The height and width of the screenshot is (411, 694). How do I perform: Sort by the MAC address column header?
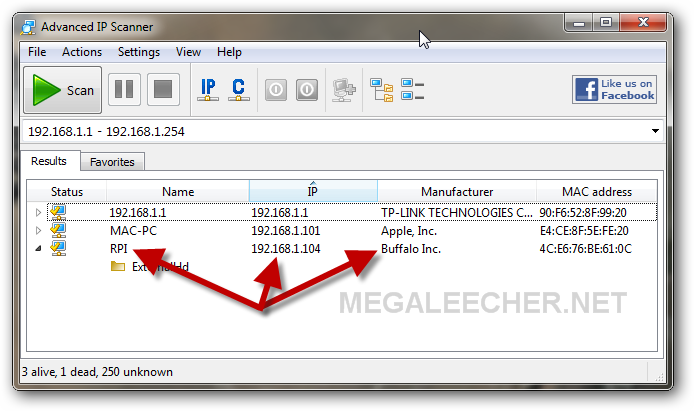pyautogui.click(x=597, y=192)
